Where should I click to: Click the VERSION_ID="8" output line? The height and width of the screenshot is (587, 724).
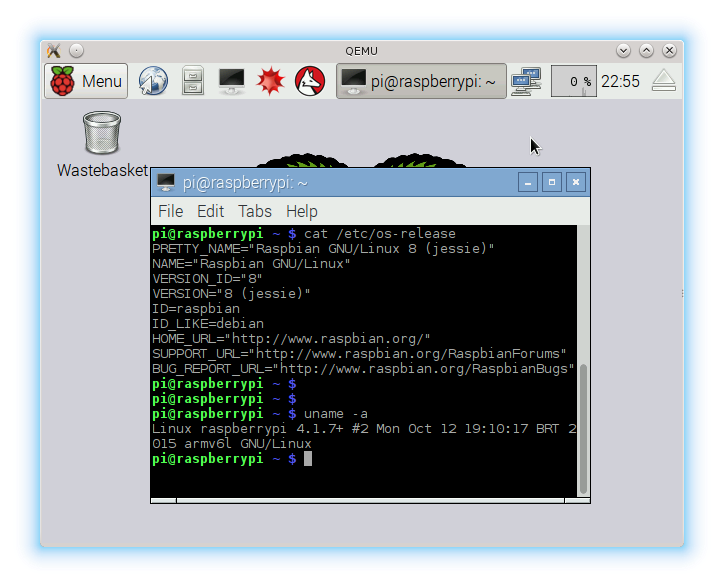(207, 279)
